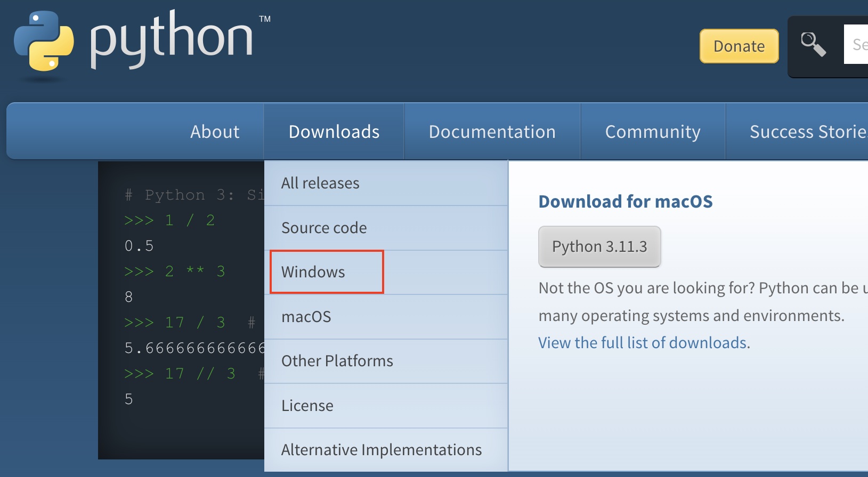Open View the full list of downloads link
Screen dimensions: 868x477
643,343
